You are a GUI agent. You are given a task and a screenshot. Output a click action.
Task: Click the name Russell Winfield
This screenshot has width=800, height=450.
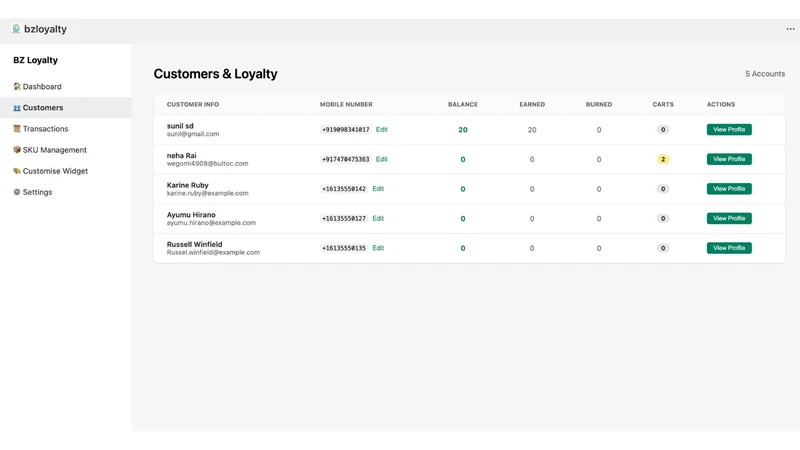[x=194, y=244]
